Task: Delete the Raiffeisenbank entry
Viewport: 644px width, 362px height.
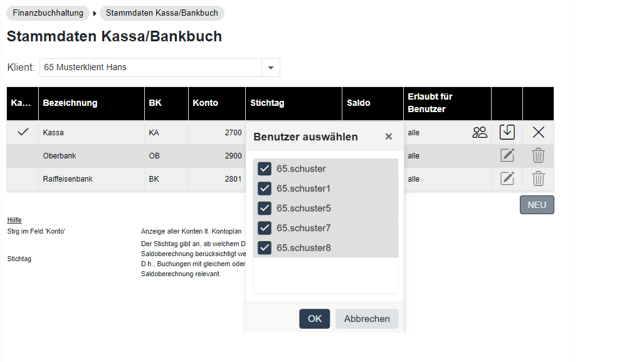Action: point(538,178)
